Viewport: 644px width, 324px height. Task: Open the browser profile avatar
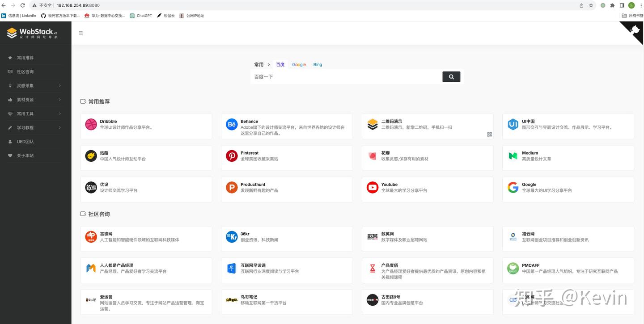(x=631, y=5)
